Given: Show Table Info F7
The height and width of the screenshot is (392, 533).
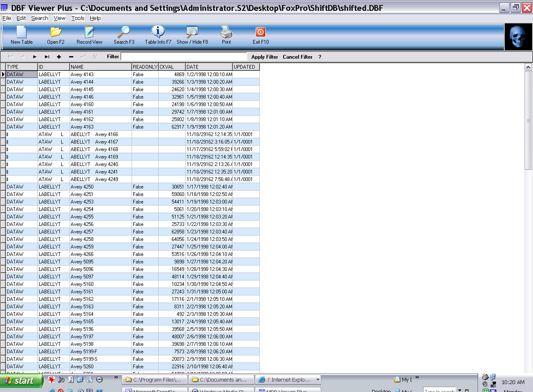Looking at the screenshot, I should click(158, 32).
